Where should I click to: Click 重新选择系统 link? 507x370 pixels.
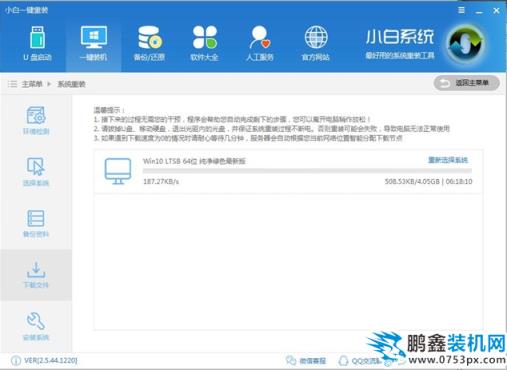click(x=448, y=160)
